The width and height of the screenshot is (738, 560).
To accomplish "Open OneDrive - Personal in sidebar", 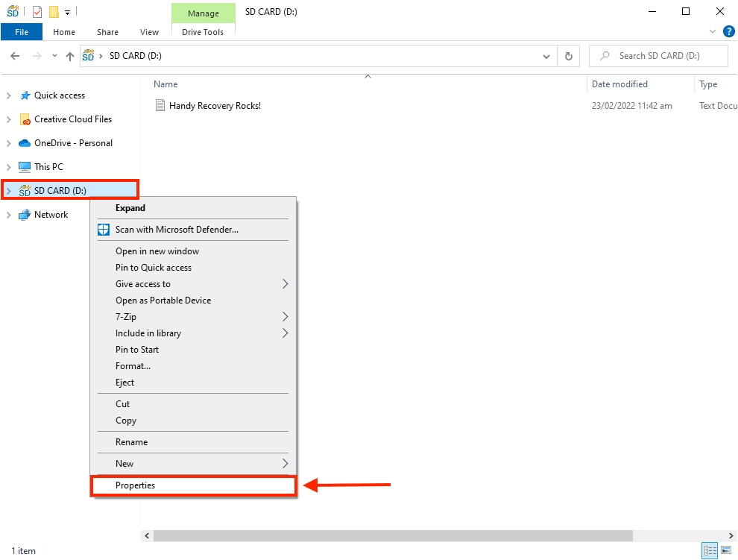I will coord(73,142).
